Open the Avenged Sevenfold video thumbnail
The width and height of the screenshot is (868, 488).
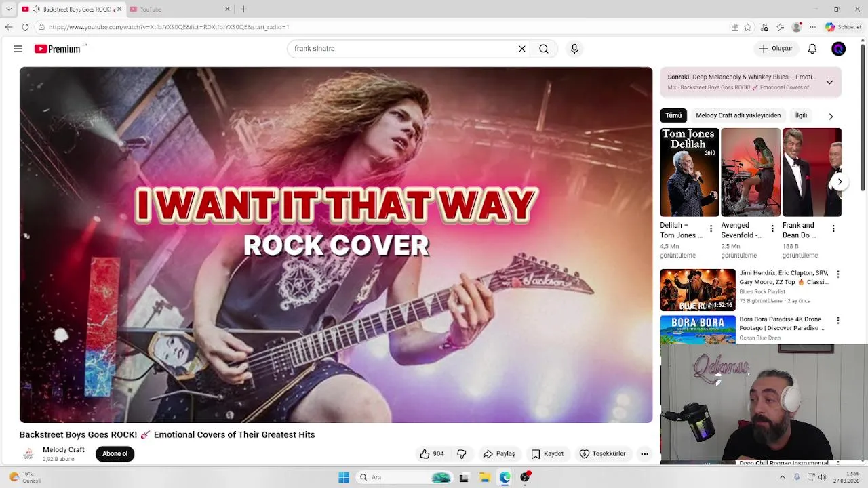[750, 172]
